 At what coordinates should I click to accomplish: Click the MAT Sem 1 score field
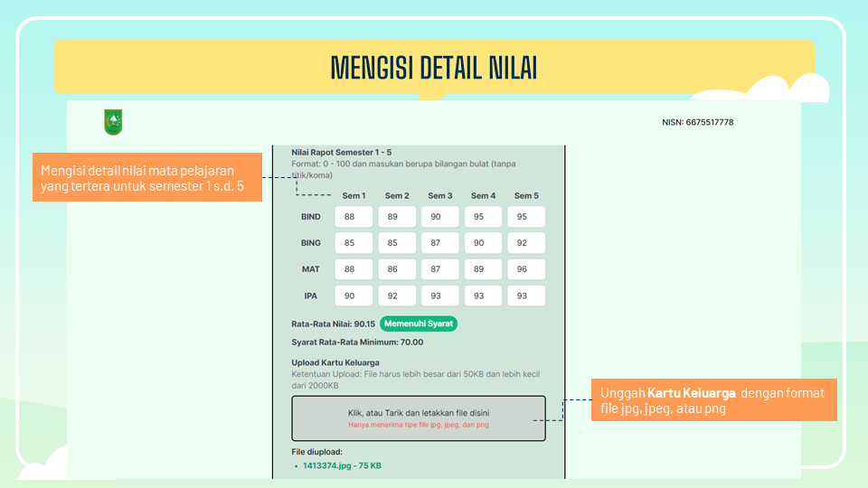[x=354, y=269]
